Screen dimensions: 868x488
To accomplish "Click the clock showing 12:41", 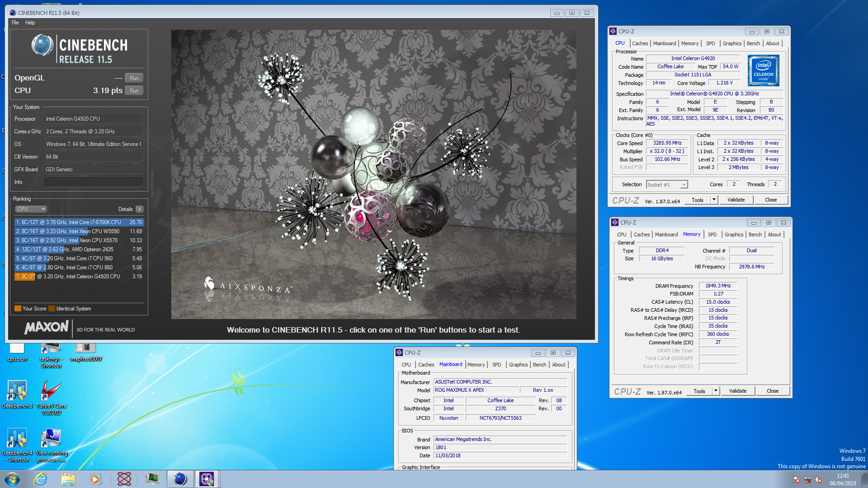I will pyautogui.click(x=843, y=476).
